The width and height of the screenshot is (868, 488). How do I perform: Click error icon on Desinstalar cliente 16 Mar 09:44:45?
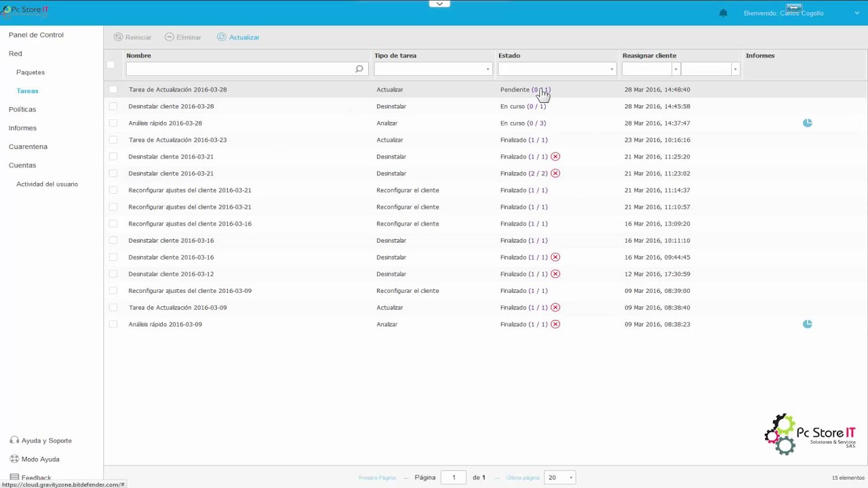pos(555,257)
